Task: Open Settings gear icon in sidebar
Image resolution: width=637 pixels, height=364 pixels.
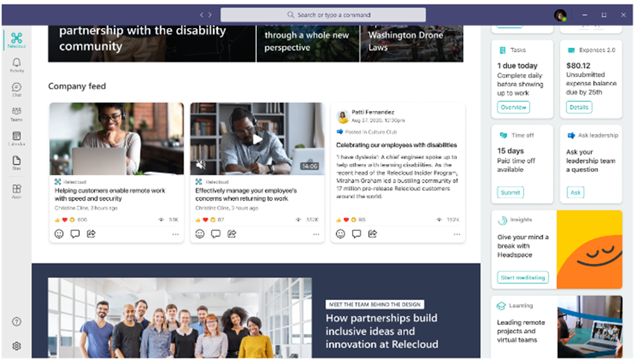Action: (x=16, y=346)
